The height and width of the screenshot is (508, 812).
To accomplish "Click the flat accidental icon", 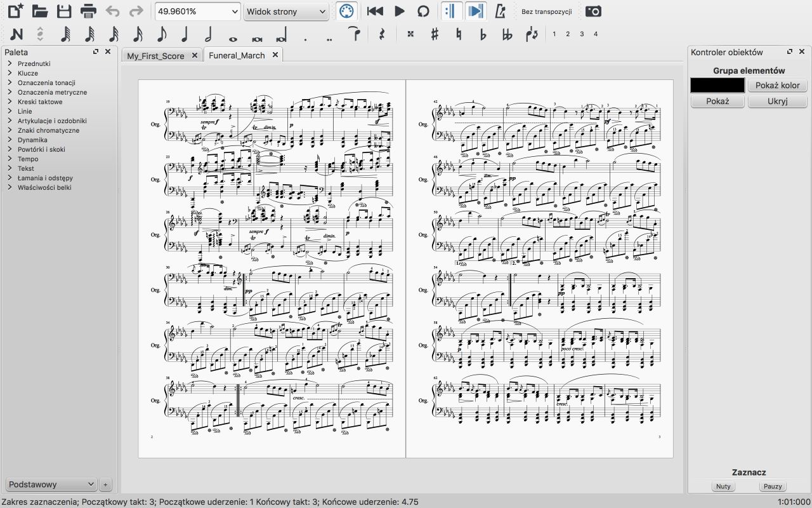I will coord(483,34).
